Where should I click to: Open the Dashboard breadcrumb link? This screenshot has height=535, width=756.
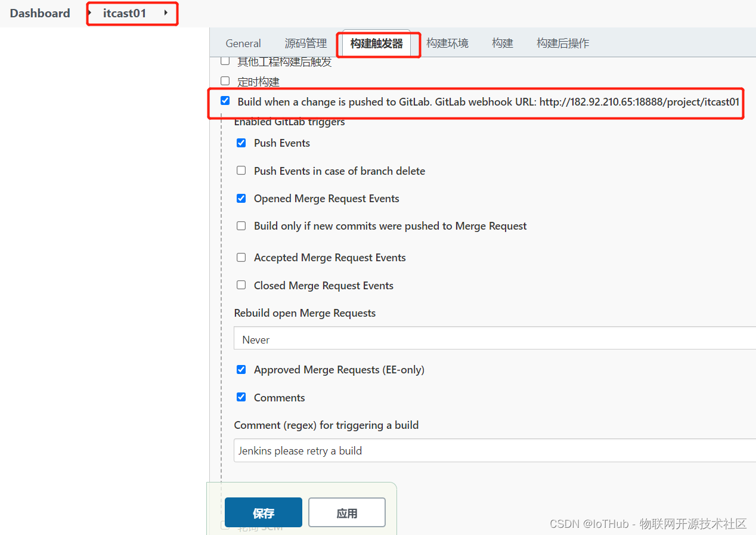40,13
